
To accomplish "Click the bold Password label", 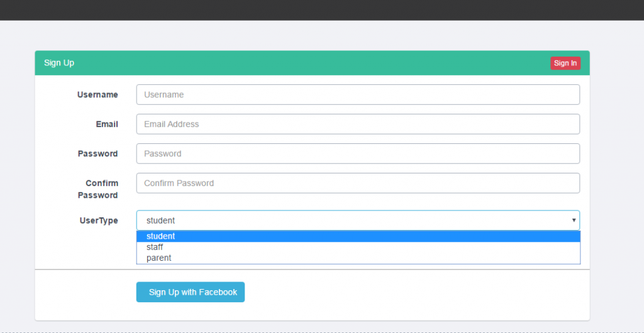I will tap(97, 154).
